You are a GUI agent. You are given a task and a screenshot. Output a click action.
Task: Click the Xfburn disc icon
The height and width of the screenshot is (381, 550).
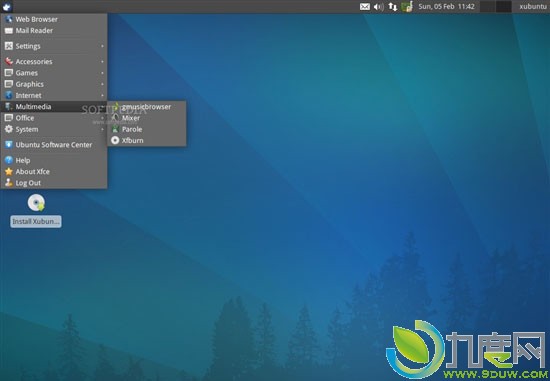click(x=115, y=140)
